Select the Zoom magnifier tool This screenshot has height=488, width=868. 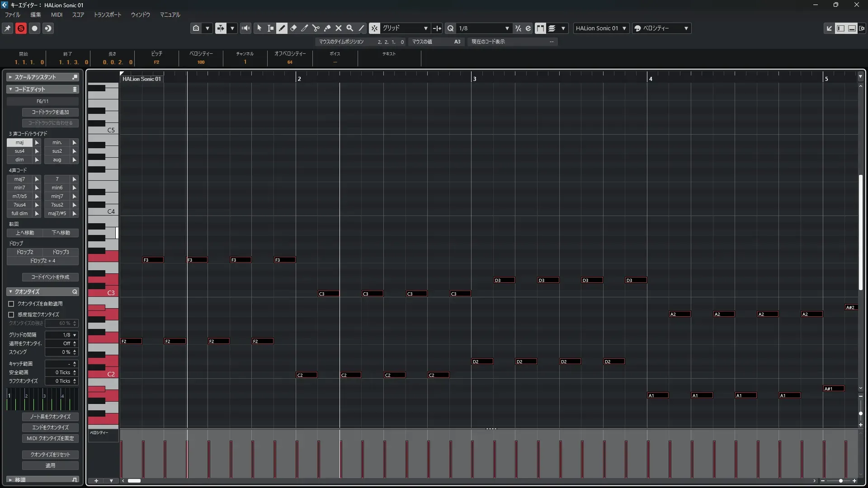tap(350, 28)
